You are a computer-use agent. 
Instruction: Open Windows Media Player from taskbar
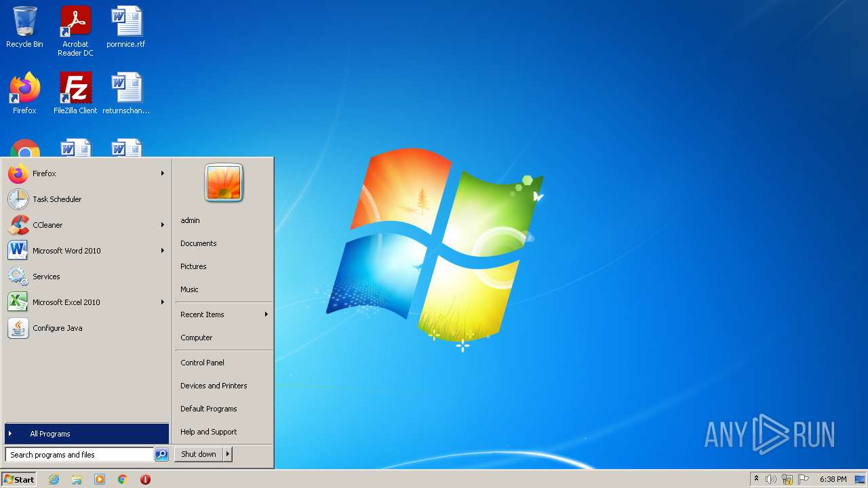coord(100,479)
